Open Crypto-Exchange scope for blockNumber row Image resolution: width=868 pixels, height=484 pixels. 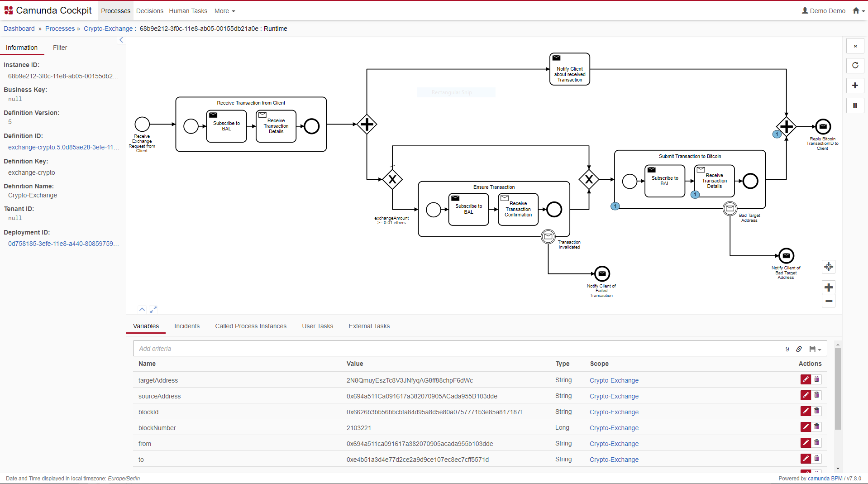tap(614, 428)
